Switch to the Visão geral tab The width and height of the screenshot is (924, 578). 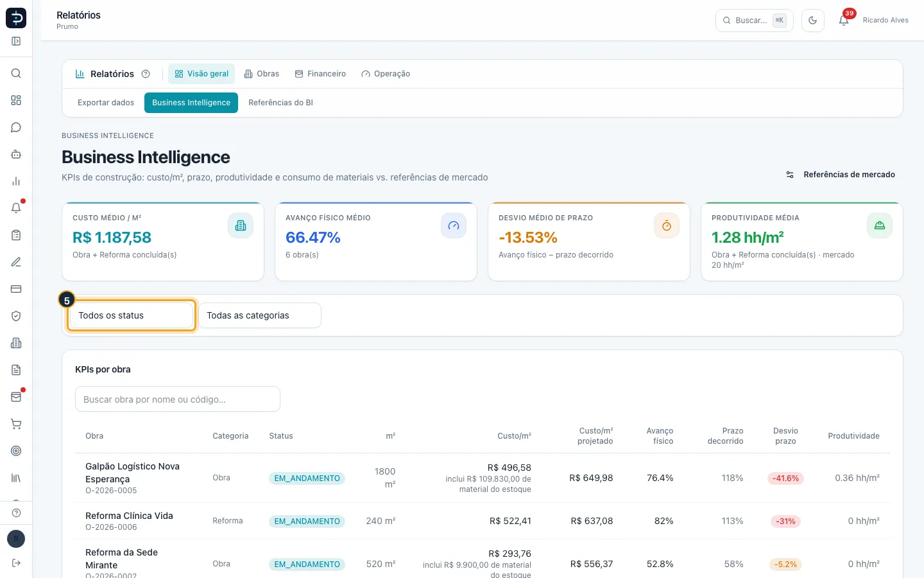click(x=201, y=74)
